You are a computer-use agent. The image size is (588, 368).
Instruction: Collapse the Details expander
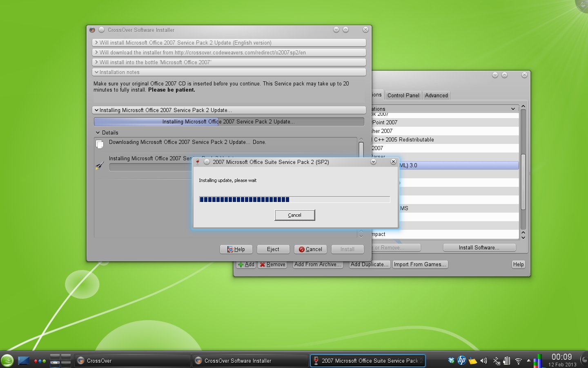tap(107, 132)
